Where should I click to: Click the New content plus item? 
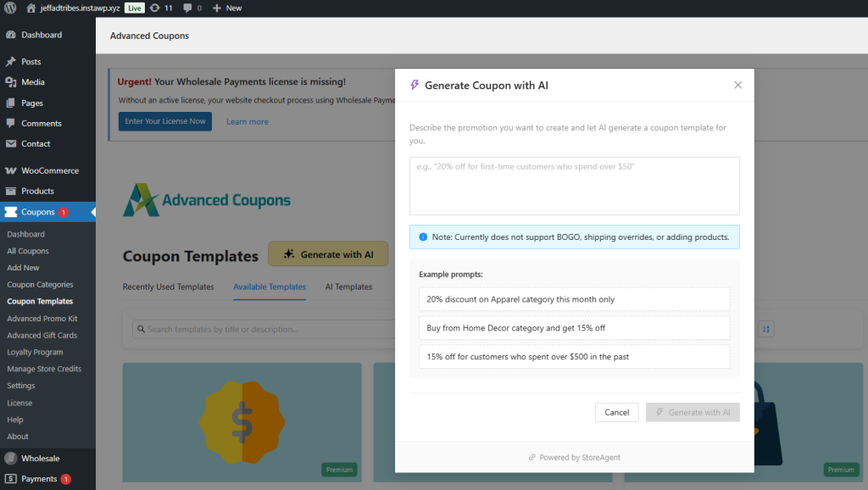(227, 8)
